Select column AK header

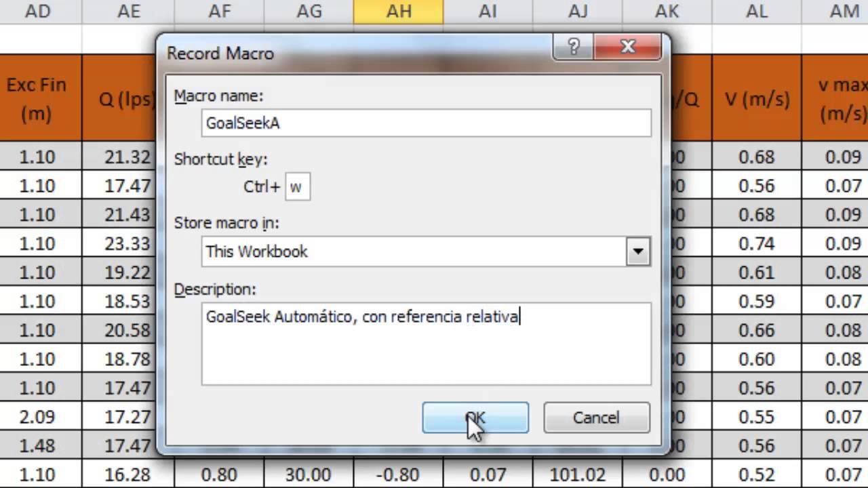(x=667, y=11)
